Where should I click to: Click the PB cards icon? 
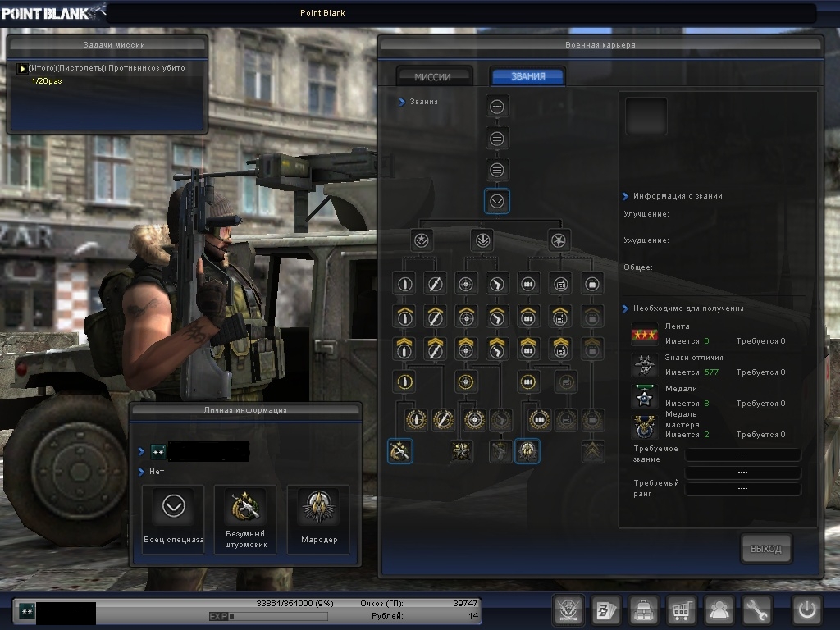coord(606,611)
